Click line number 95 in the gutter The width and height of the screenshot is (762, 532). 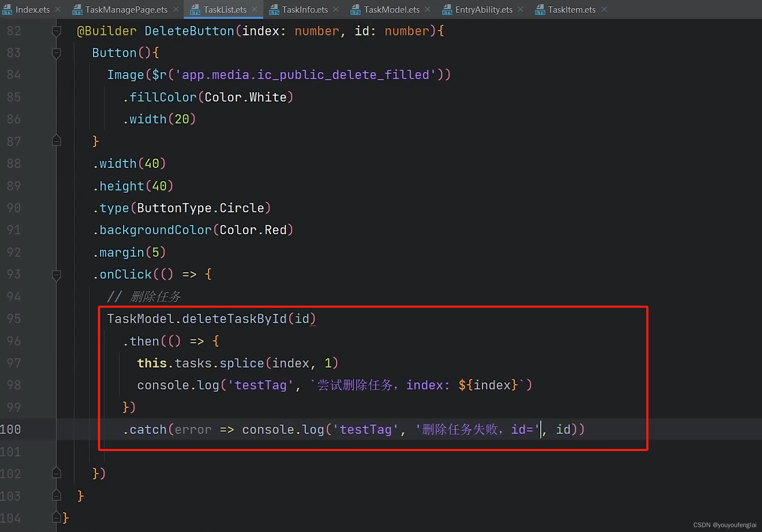pyautogui.click(x=14, y=319)
